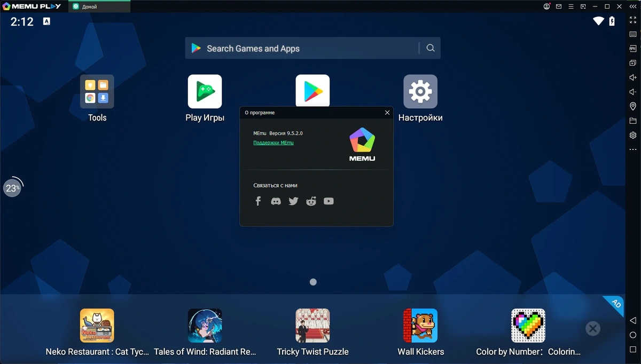
Task: Show more sidebar tools via three dots
Action: [x=633, y=149]
